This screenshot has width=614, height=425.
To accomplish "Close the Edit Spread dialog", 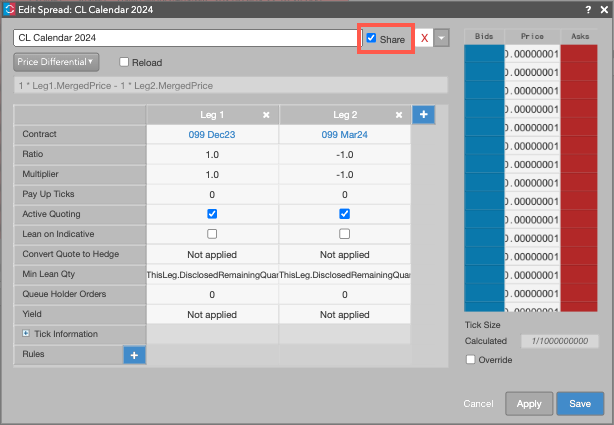I will coord(604,10).
